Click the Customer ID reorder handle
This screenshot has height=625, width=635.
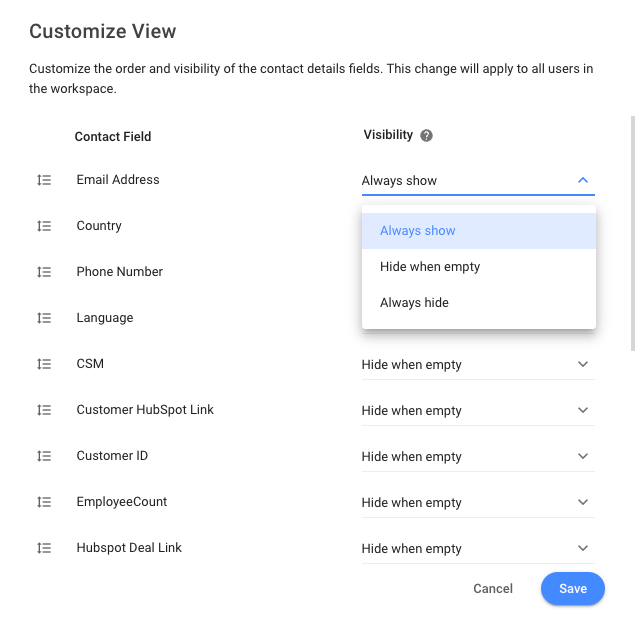44,456
